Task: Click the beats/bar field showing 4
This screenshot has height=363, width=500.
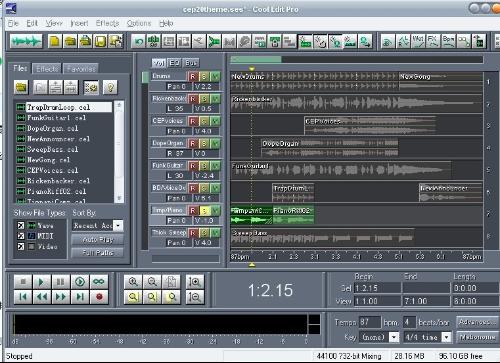Action: pyautogui.click(x=409, y=322)
